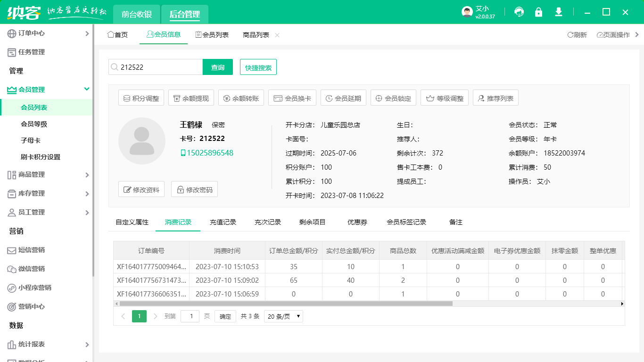Click the next page arrow
Viewport: 644px width, 362px height.
[156, 316]
